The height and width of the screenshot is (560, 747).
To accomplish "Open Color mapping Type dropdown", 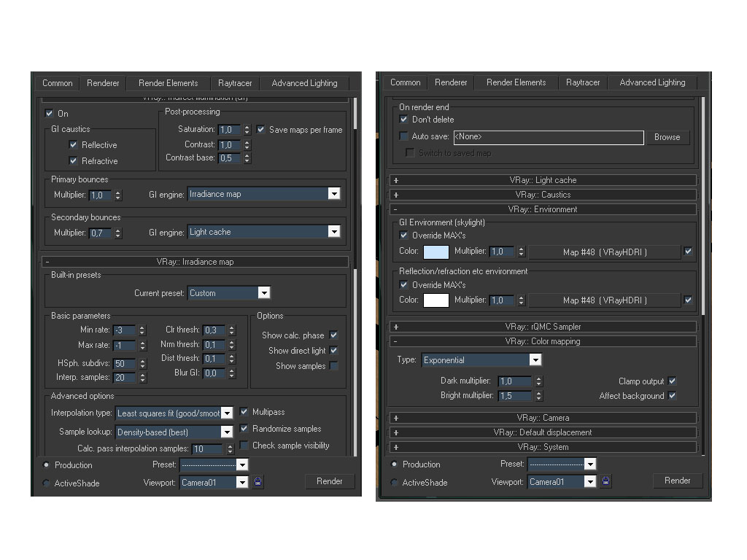I will 535,359.
